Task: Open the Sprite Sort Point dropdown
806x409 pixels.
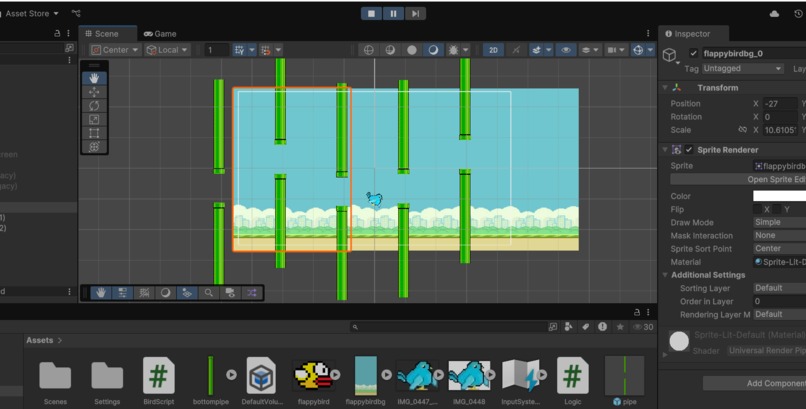Action: coord(779,249)
